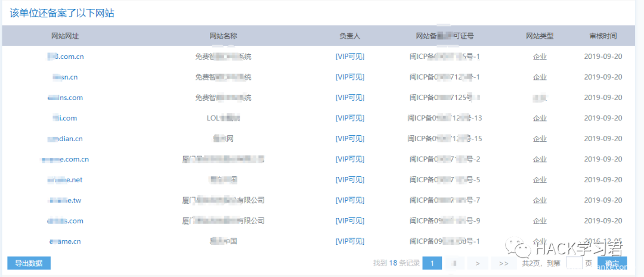Open the domain link ending dian.cn
The image size is (644, 277).
[66, 139]
